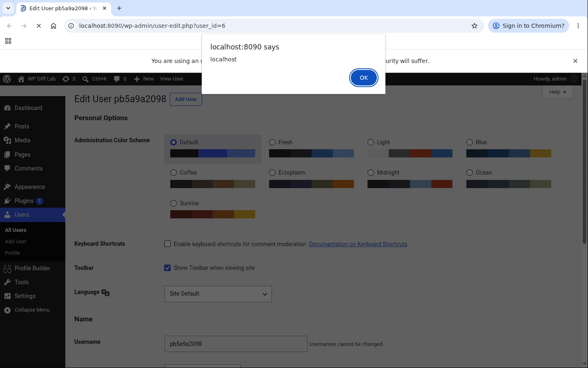Screen dimensions: 588x368
Task: Stop loading with the X toolbar button
Action: [39, 26]
